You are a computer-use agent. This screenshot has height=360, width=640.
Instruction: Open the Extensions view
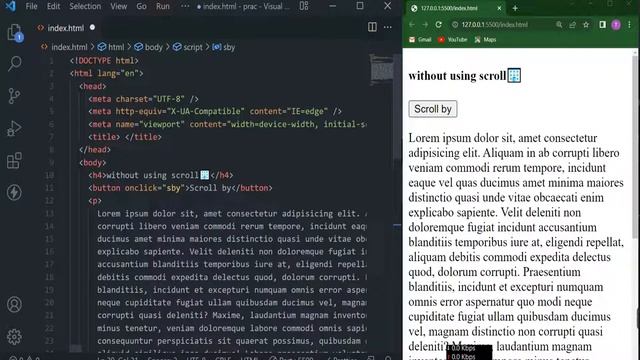coord(14,160)
